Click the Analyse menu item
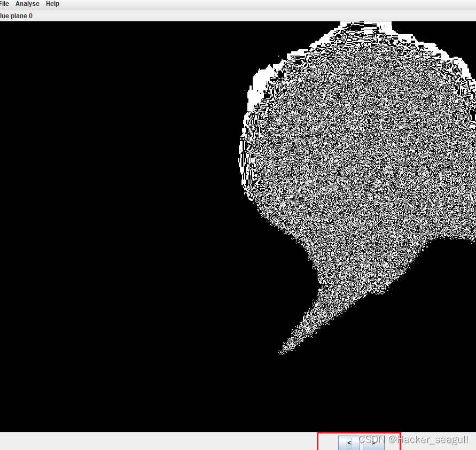Image resolution: width=476 pixels, height=450 pixels. click(27, 4)
